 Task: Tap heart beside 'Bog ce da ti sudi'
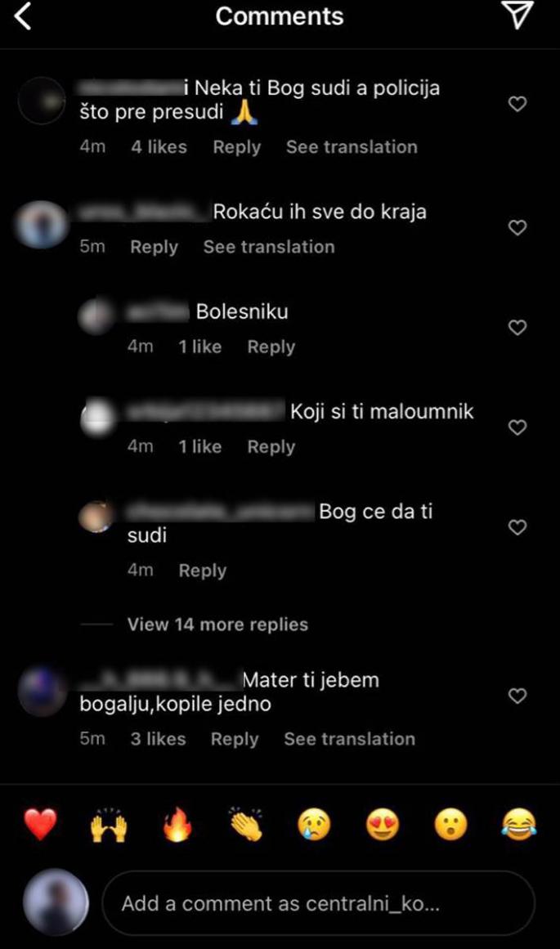517,527
